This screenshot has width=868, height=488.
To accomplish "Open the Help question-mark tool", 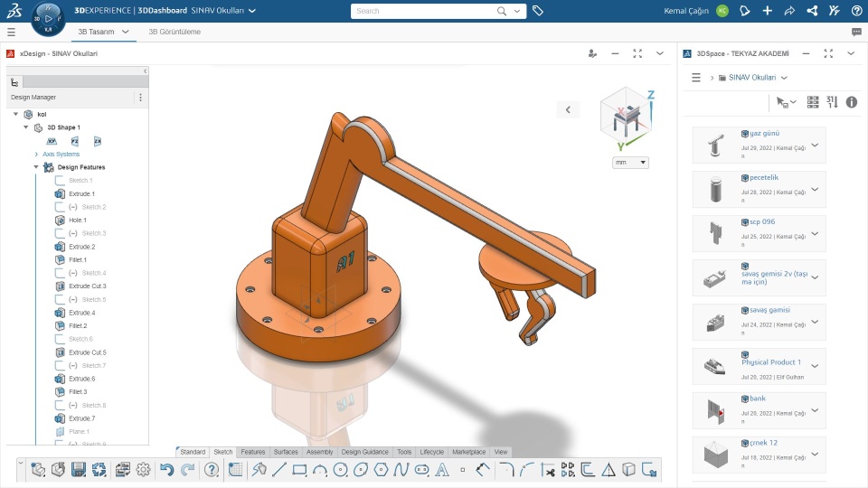I will 212,470.
